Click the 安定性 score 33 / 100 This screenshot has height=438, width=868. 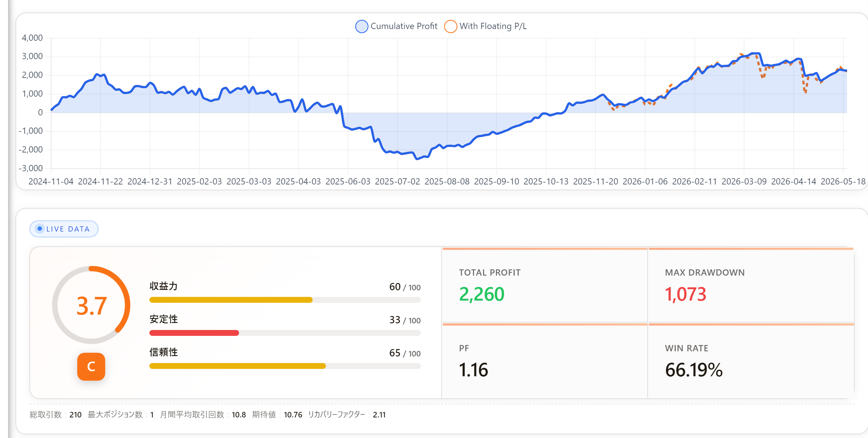(405, 320)
